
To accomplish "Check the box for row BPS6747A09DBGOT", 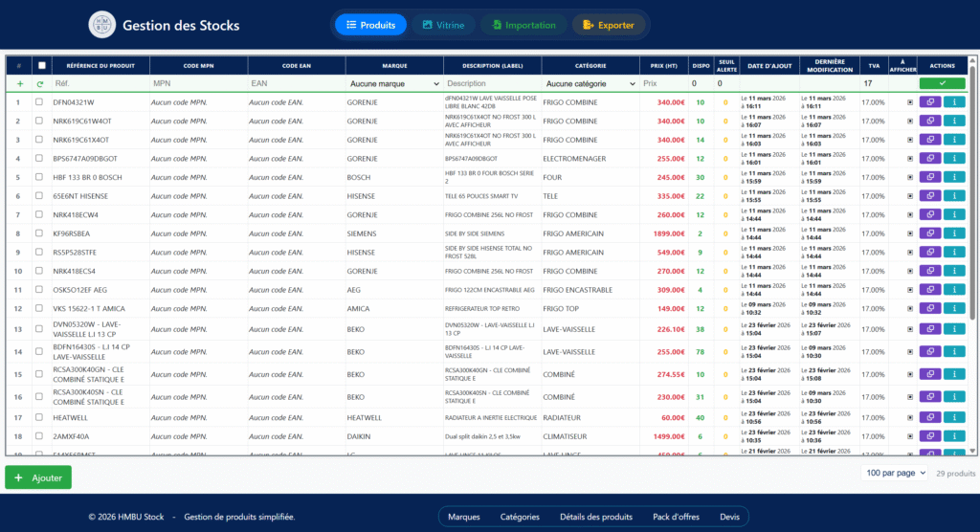I will pyautogui.click(x=39, y=159).
